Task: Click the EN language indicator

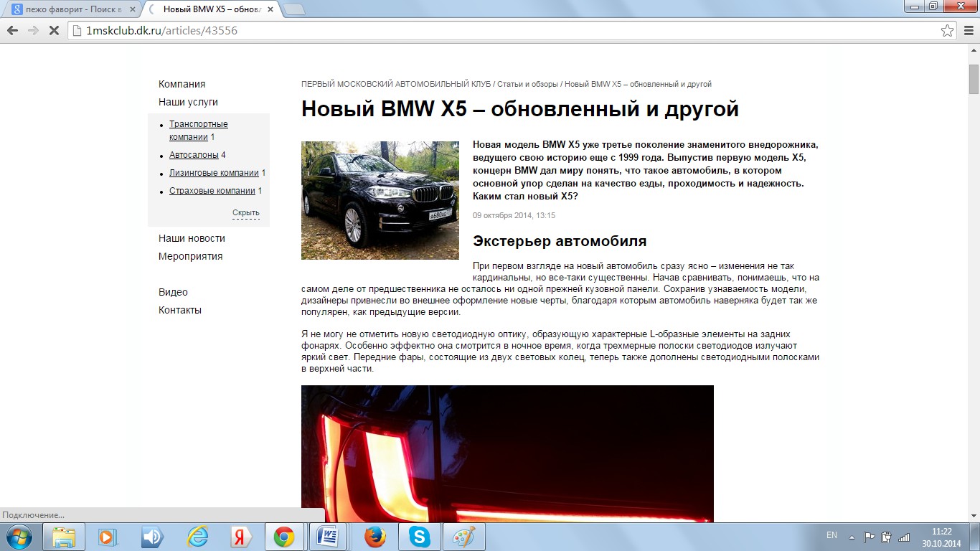Action: [x=831, y=535]
